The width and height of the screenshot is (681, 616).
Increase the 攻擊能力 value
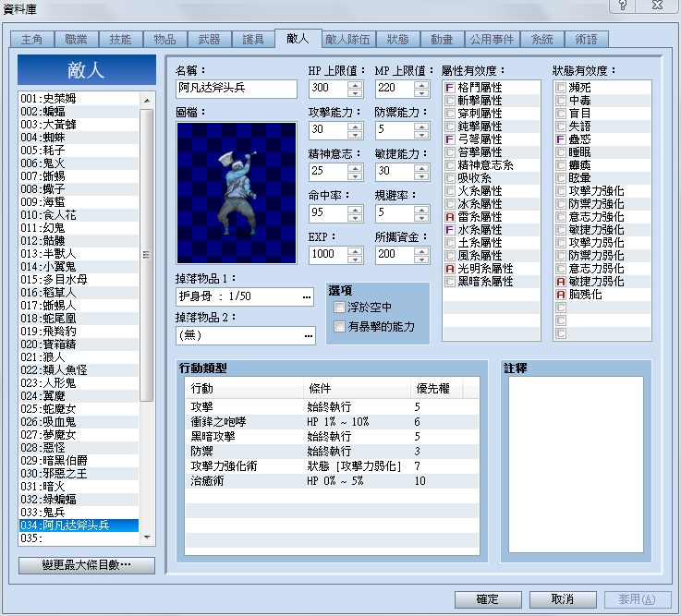coord(355,127)
